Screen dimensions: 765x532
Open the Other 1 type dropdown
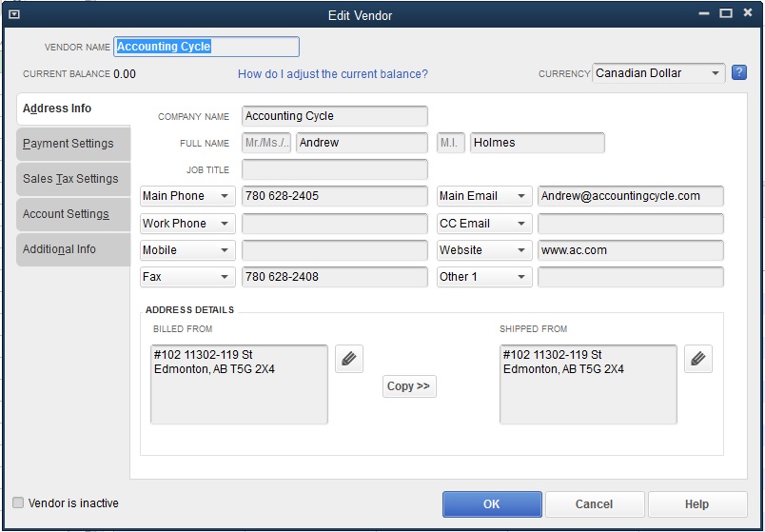click(484, 277)
